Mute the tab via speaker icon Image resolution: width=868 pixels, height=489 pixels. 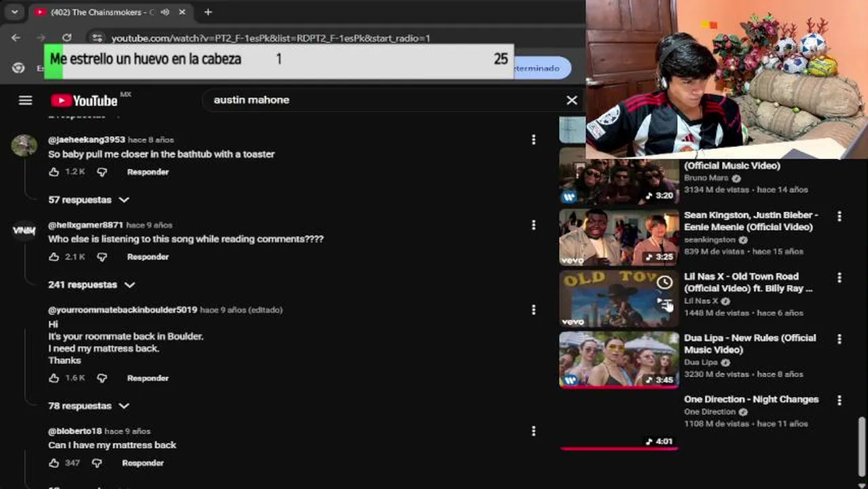164,12
